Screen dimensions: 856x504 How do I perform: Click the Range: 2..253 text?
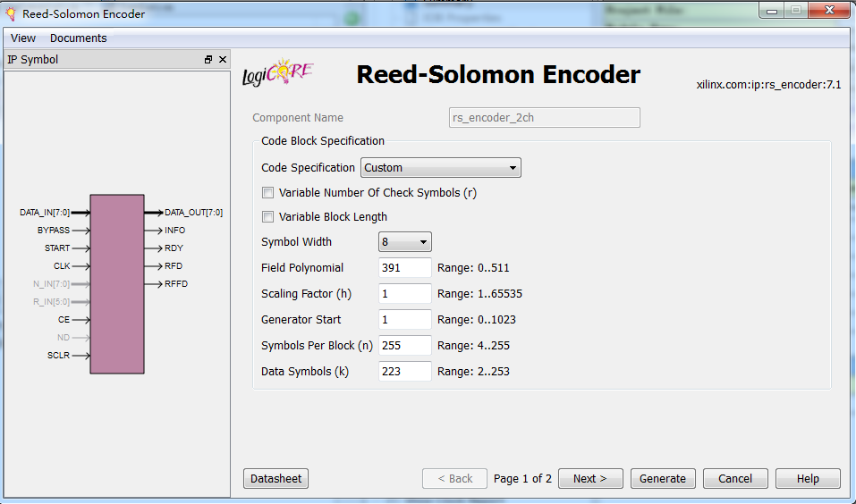point(473,372)
